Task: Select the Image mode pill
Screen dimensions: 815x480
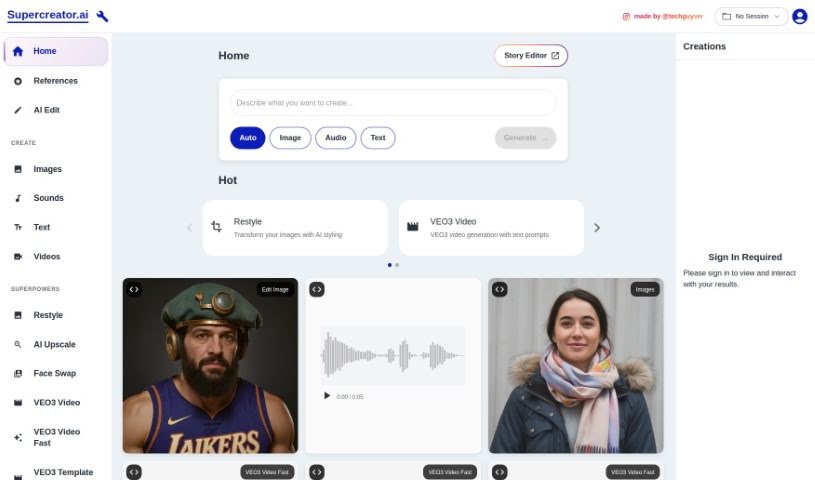Action: [x=290, y=138]
